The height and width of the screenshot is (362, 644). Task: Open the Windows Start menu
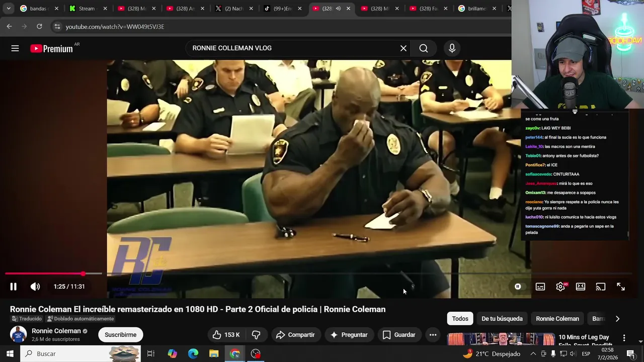(x=10, y=353)
